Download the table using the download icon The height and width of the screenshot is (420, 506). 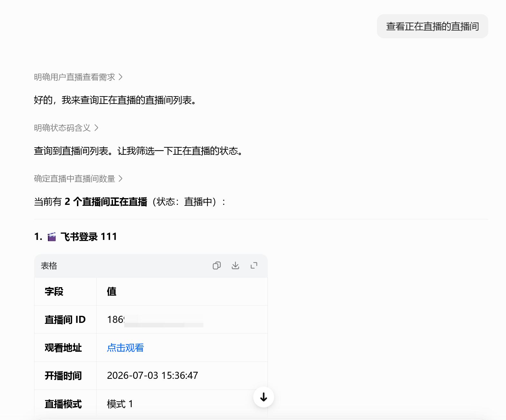235,266
